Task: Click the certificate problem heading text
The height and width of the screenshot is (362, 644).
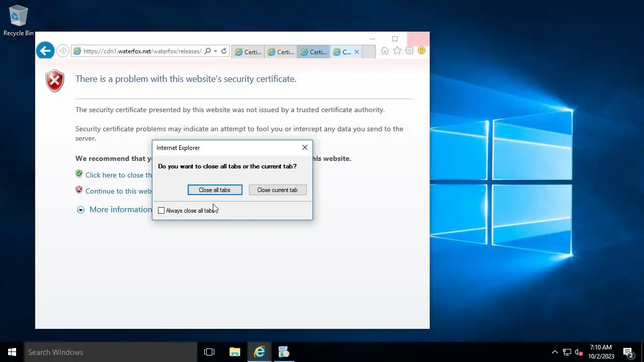Action: point(186,79)
